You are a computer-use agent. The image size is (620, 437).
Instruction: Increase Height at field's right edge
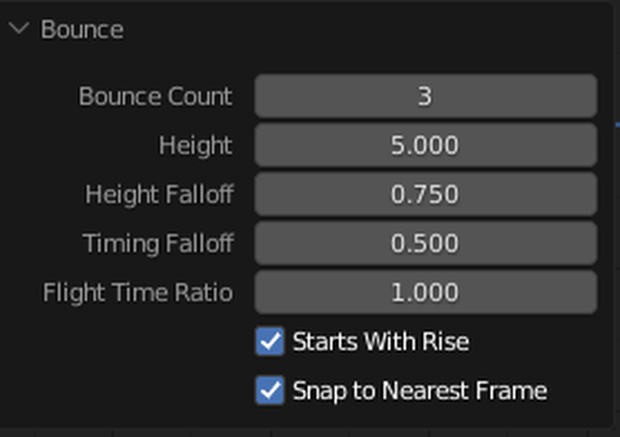(x=589, y=145)
